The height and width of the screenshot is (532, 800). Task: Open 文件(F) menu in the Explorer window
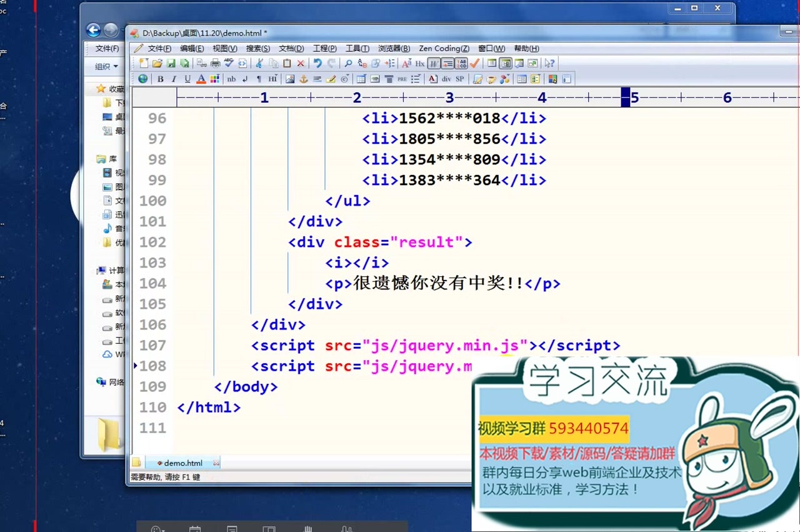(x=107, y=48)
